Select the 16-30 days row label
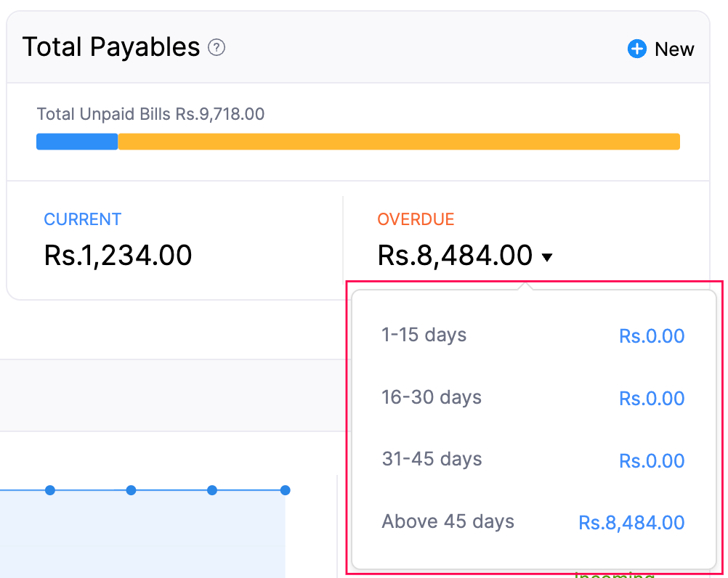Viewport: 728px width, 578px height. point(432,398)
